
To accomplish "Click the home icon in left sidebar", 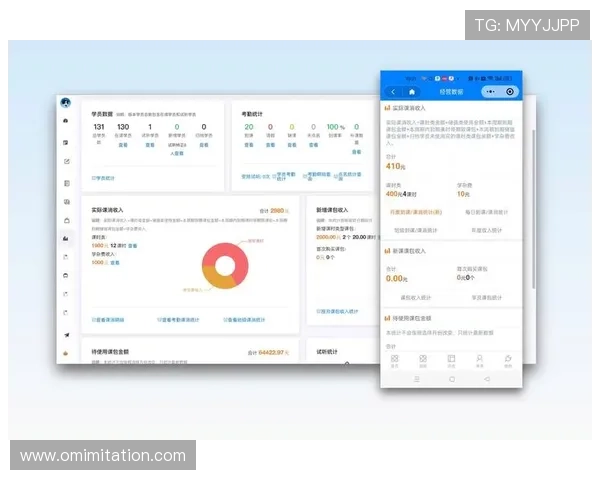I will [x=66, y=121].
